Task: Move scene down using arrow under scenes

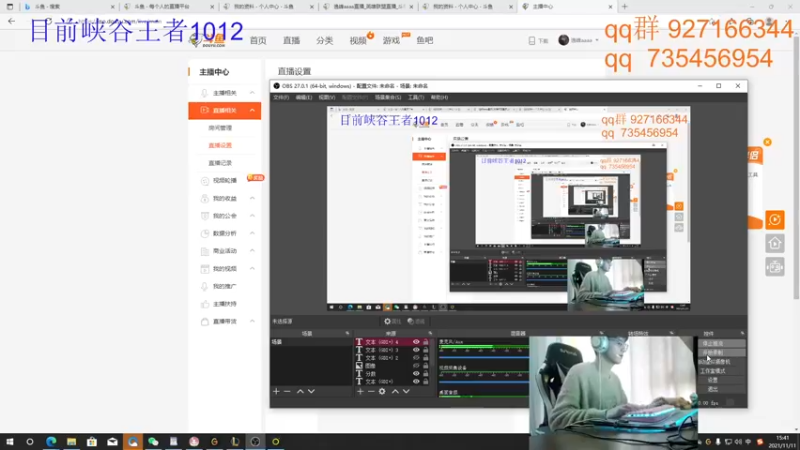Action: 311,391
